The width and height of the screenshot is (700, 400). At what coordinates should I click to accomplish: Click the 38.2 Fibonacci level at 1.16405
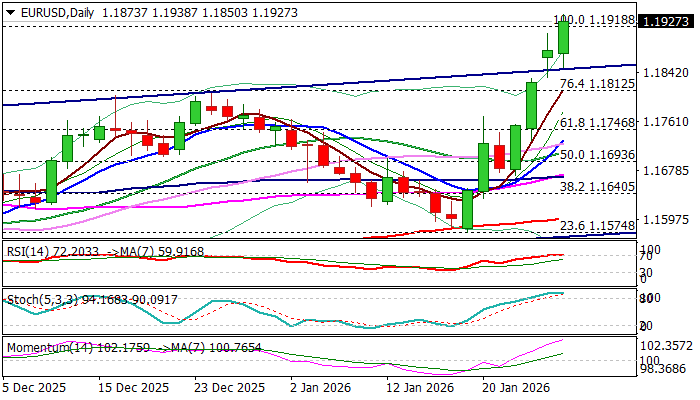(598, 187)
